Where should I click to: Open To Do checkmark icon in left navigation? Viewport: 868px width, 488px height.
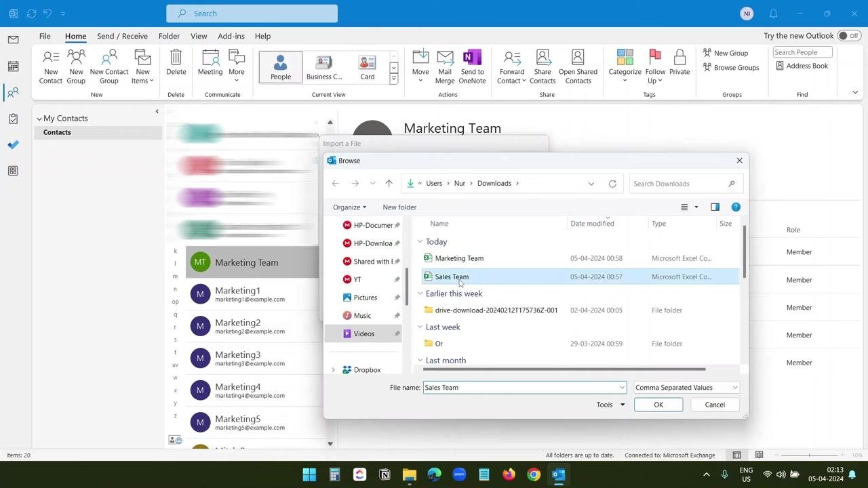(x=13, y=144)
